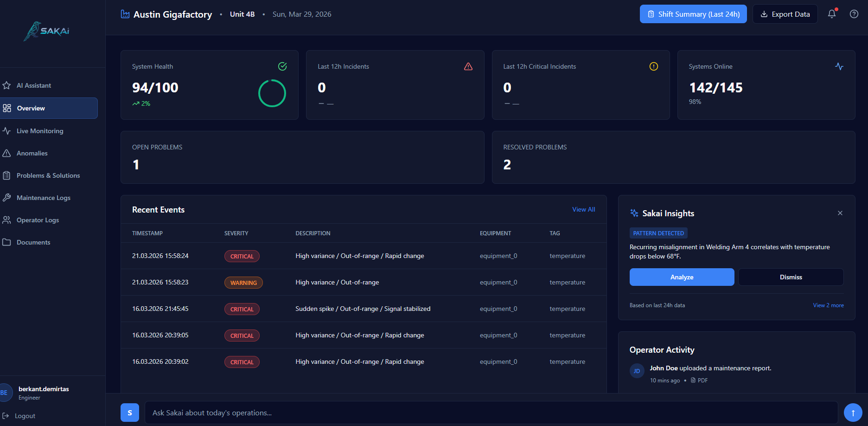Click the John Doe JD avatar
The image size is (868, 426).
(x=637, y=371)
